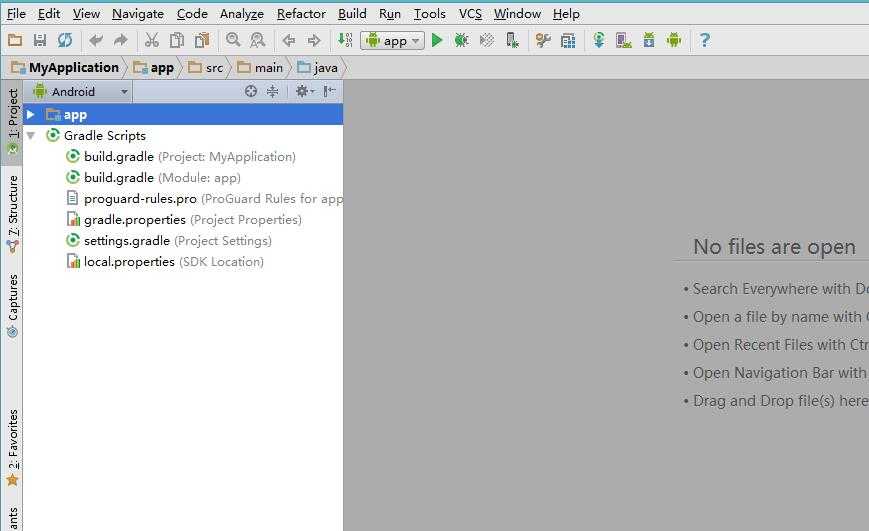
Task: Open the project panel gear settings
Action: pos(304,91)
